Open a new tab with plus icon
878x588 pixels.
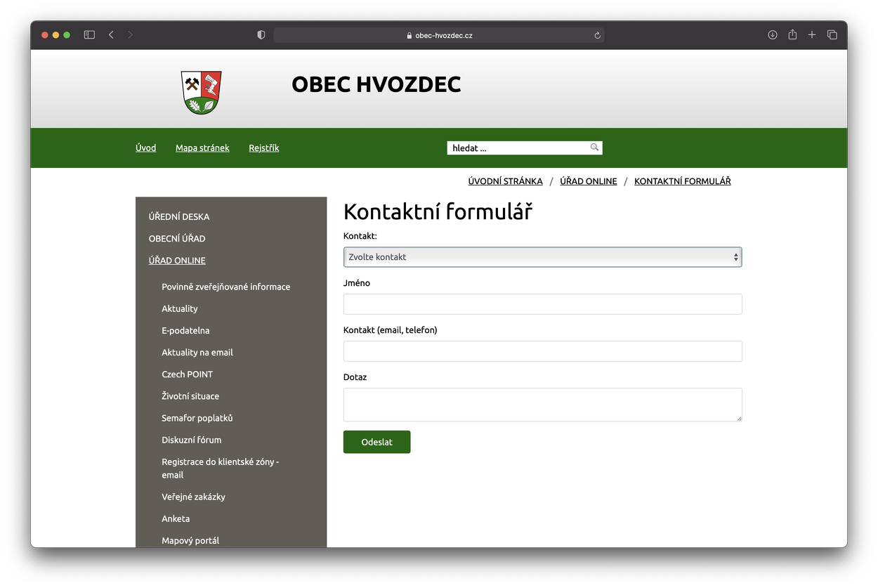(812, 34)
